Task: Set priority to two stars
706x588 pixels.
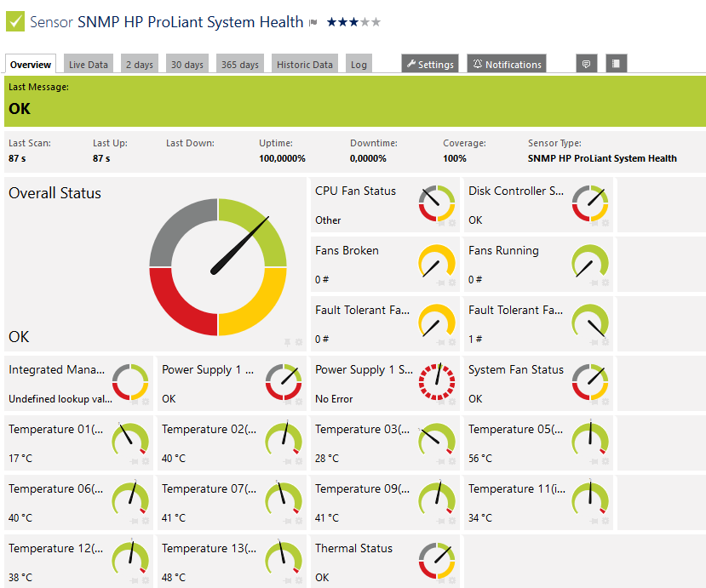Action: pos(342,21)
